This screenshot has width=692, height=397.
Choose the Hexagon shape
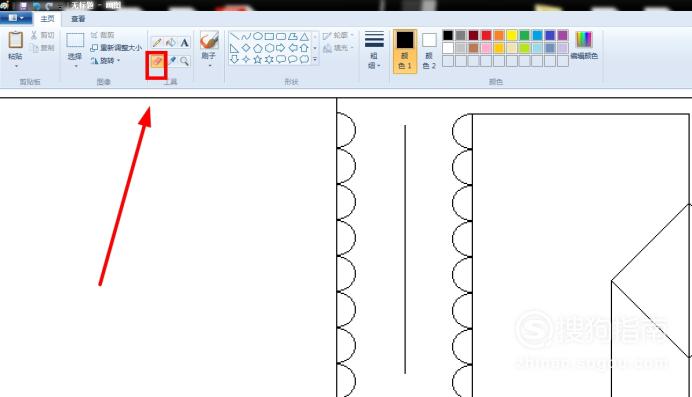269,48
